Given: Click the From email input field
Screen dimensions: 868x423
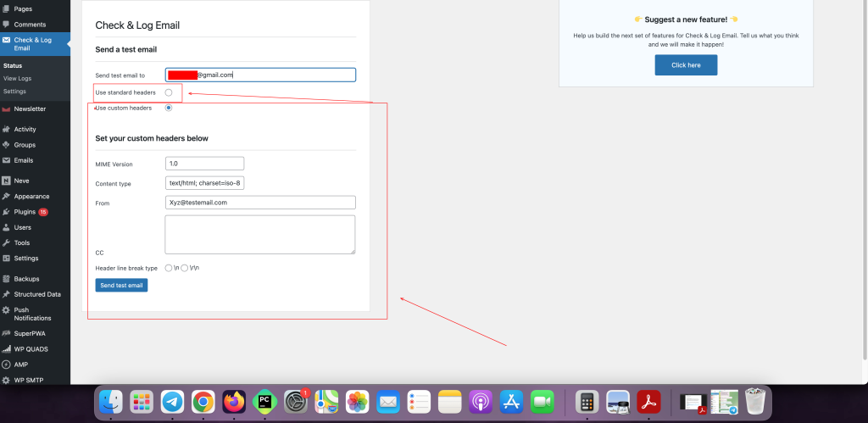Looking at the screenshot, I should click(260, 202).
